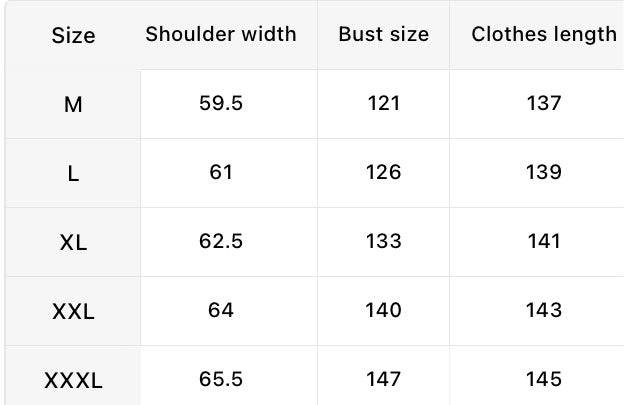The image size is (624, 405).
Task: Click the clothes length value 139
Action: (544, 172)
